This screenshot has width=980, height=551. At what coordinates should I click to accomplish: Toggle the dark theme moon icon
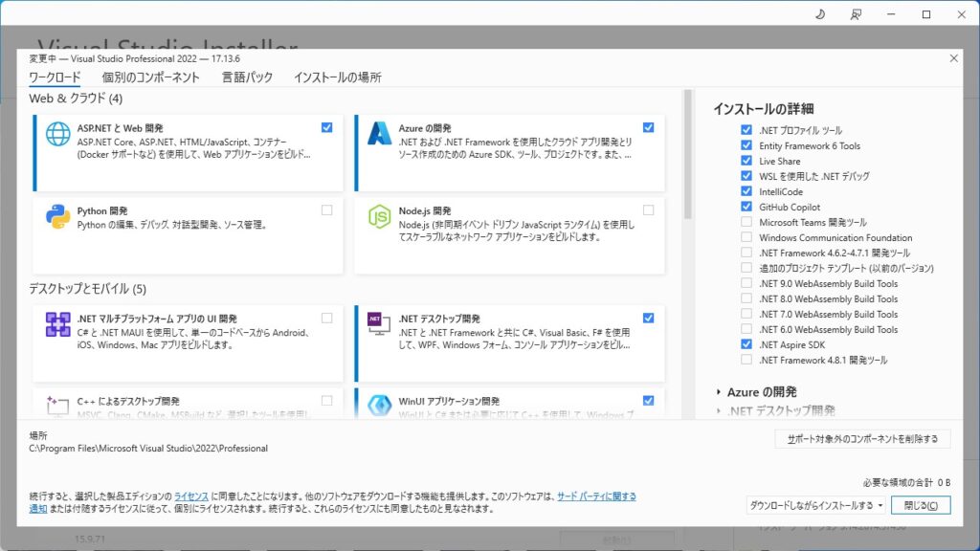tap(820, 14)
